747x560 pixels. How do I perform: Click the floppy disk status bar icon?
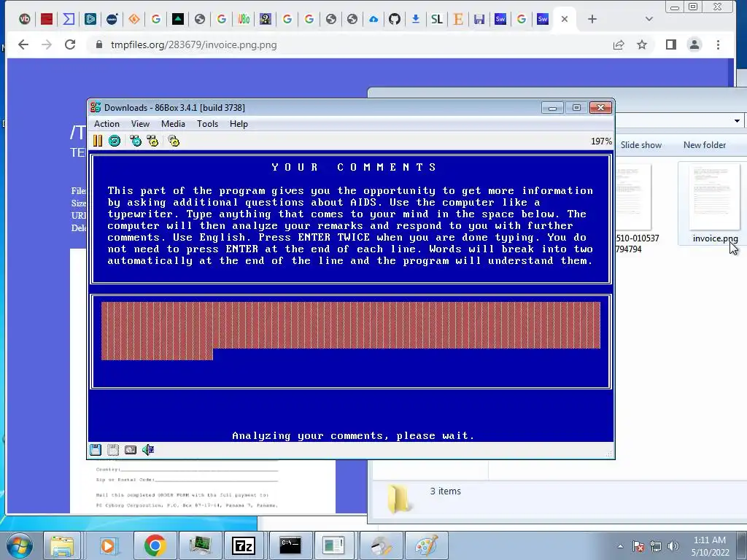click(x=96, y=449)
